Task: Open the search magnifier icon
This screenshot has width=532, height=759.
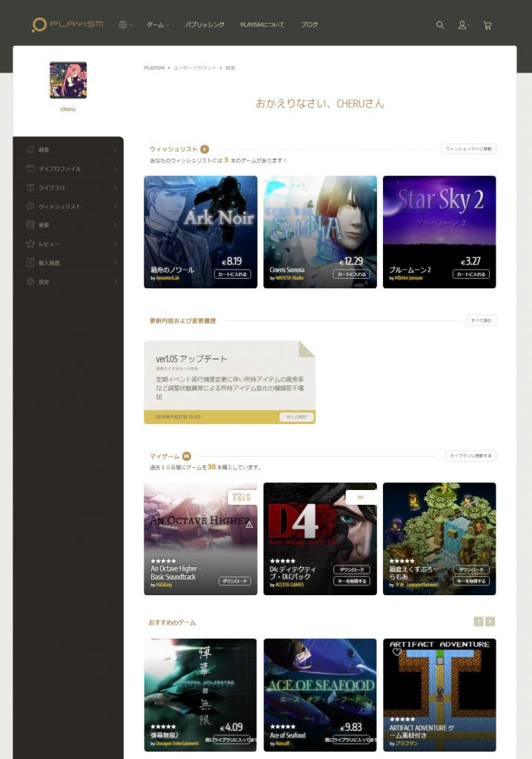Action: [x=439, y=24]
